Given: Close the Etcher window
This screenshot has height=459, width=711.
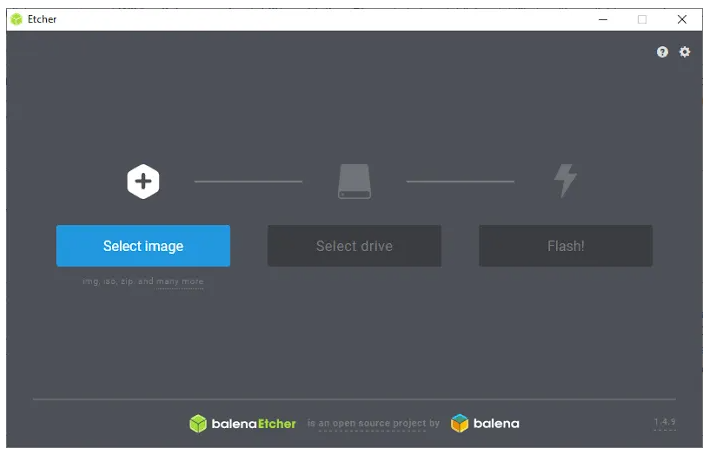Looking at the screenshot, I should (682, 20).
